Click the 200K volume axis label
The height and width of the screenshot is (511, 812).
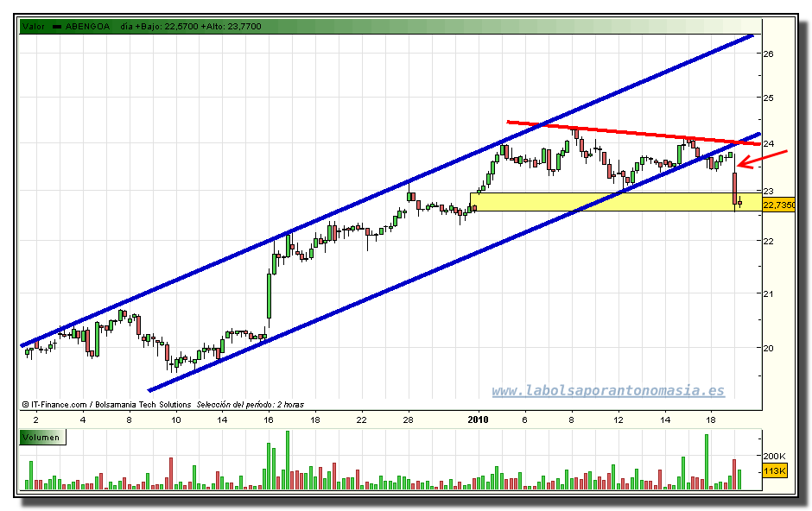tap(774, 456)
